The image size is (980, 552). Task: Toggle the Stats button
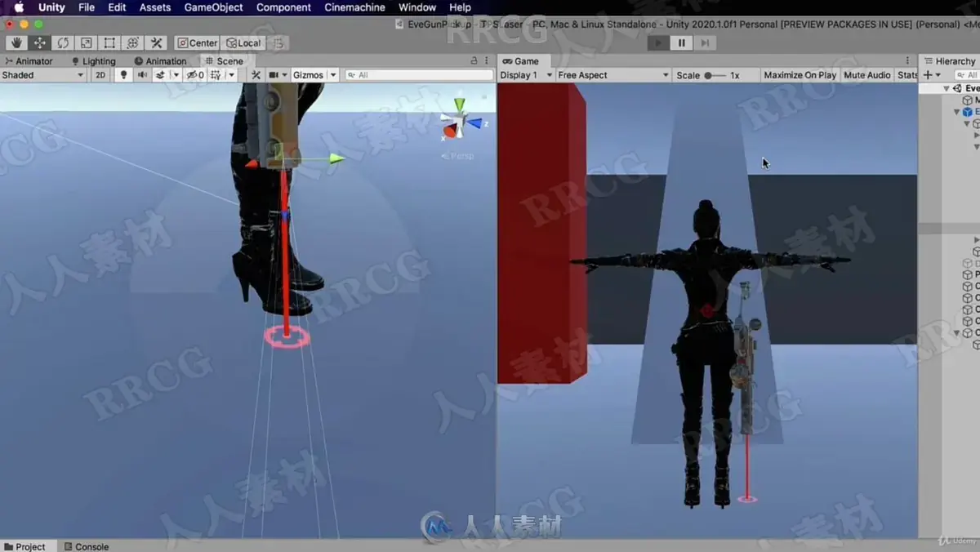(x=906, y=74)
